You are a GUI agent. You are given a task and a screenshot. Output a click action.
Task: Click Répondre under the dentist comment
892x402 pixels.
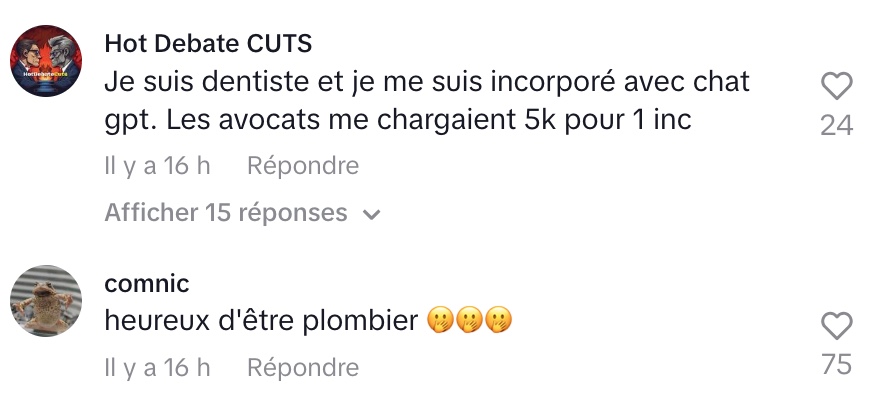click(303, 166)
